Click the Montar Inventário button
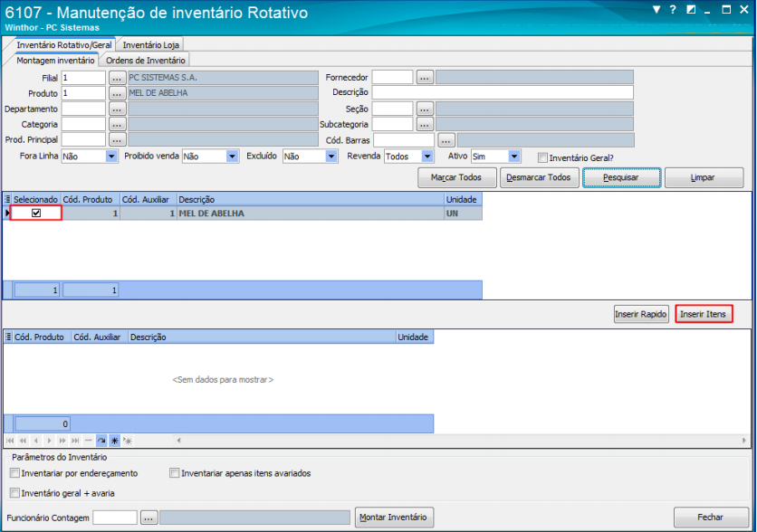Viewport: 757px width, 532px height. pos(394,517)
